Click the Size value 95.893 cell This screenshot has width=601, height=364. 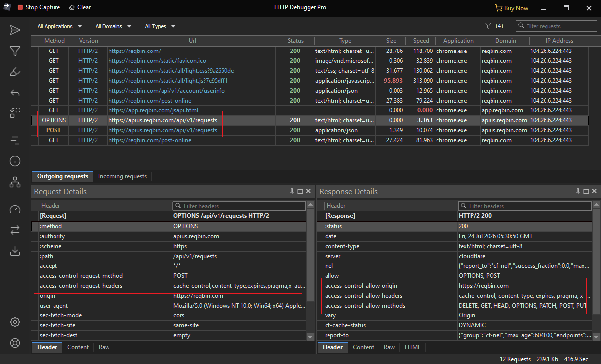pyautogui.click(x=391, y=81)
